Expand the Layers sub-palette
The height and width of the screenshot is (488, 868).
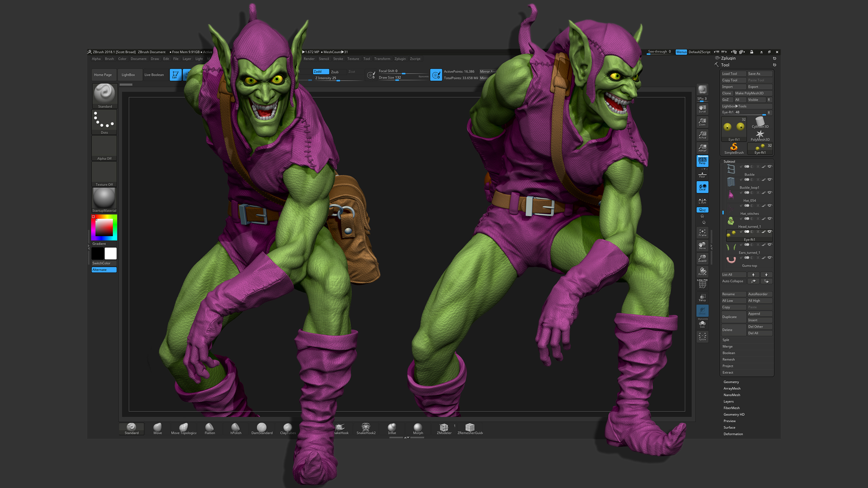point(728,402)
